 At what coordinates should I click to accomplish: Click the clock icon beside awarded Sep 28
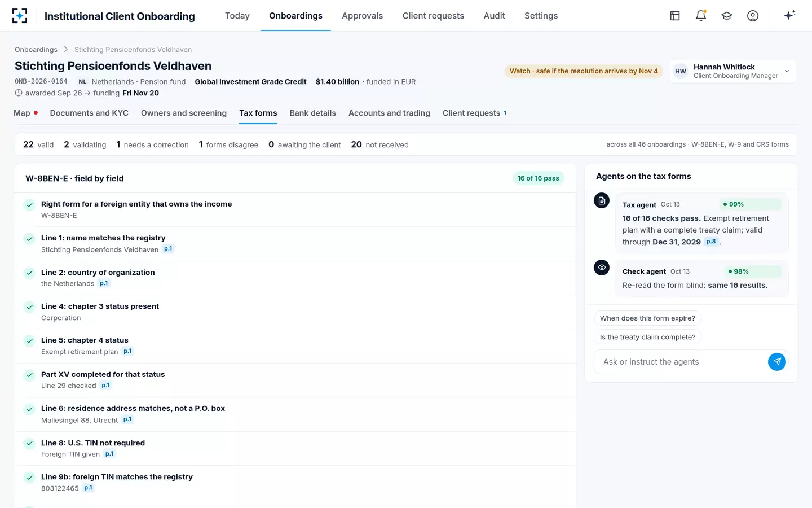(x=19, y=93)
